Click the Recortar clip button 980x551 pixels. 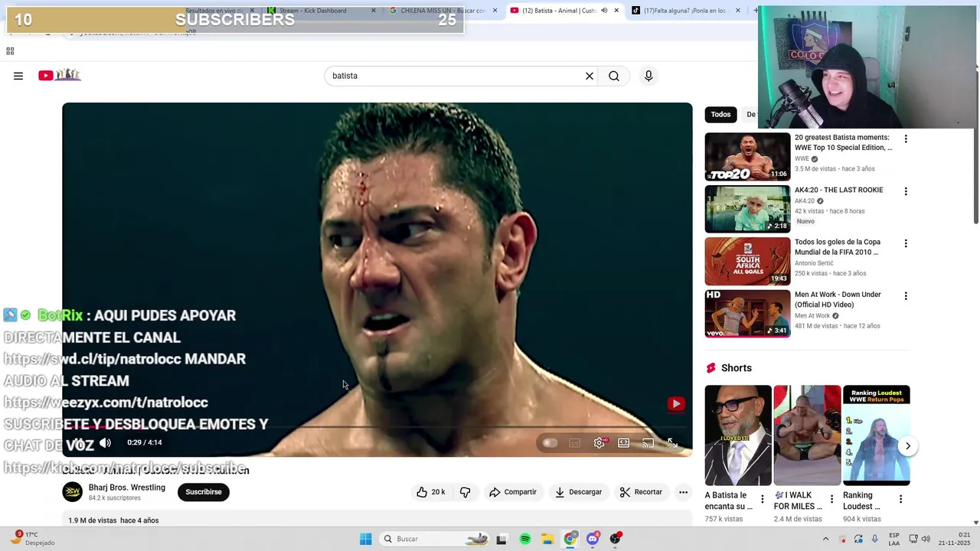tap(641, 492)
